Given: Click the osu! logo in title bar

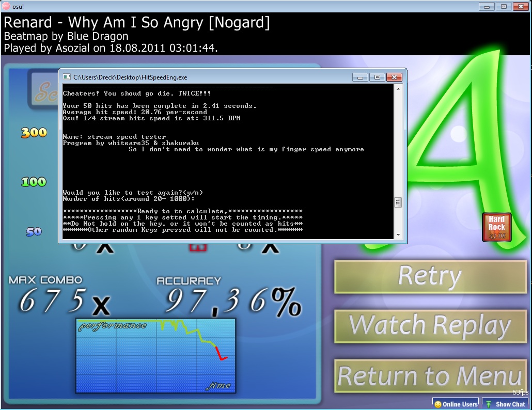Looking at the screenshot, I should pos(6,6).
